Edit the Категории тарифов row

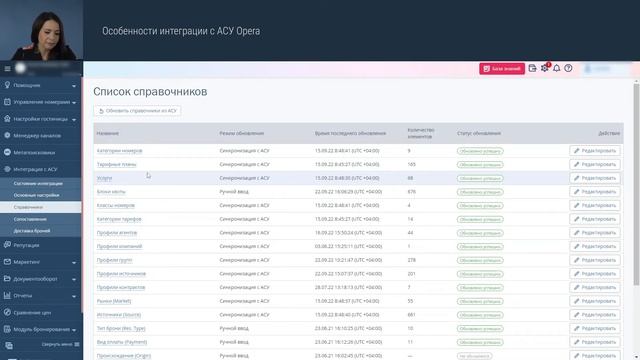tap(595, 219)
